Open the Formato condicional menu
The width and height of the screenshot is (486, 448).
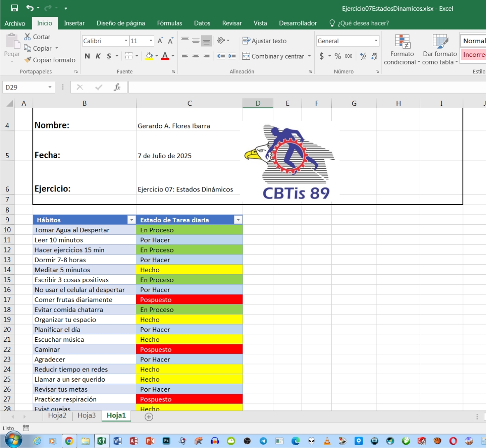[402, 49]
